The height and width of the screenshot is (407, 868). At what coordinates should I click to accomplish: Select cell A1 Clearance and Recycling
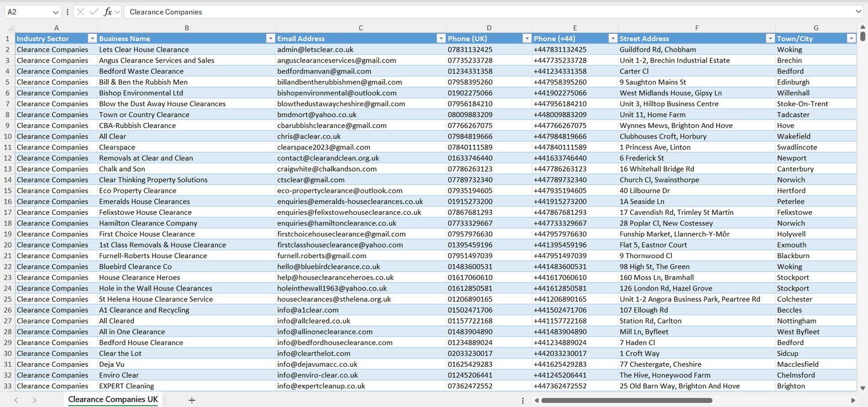pyautogui.click(x=187, y=310)
